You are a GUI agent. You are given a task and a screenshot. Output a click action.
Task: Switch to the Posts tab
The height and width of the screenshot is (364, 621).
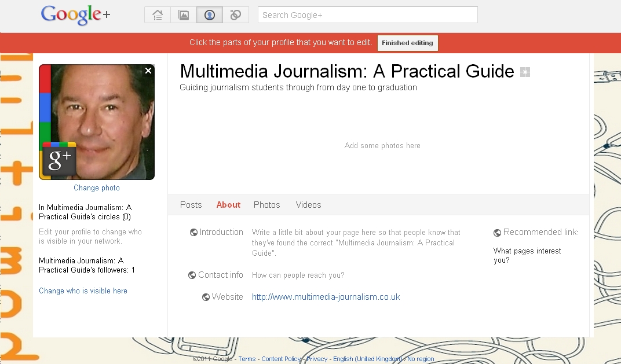coord(191,205)
